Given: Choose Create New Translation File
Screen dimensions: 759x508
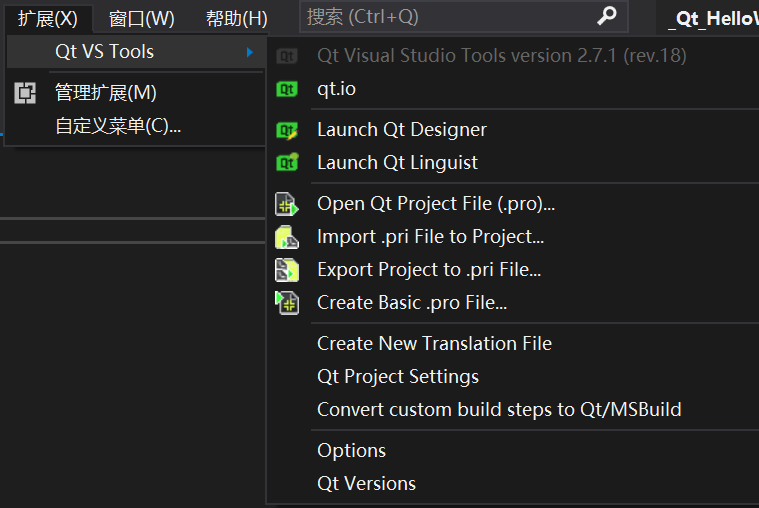Looking at the screenshot, I should (x=434, y=343).
